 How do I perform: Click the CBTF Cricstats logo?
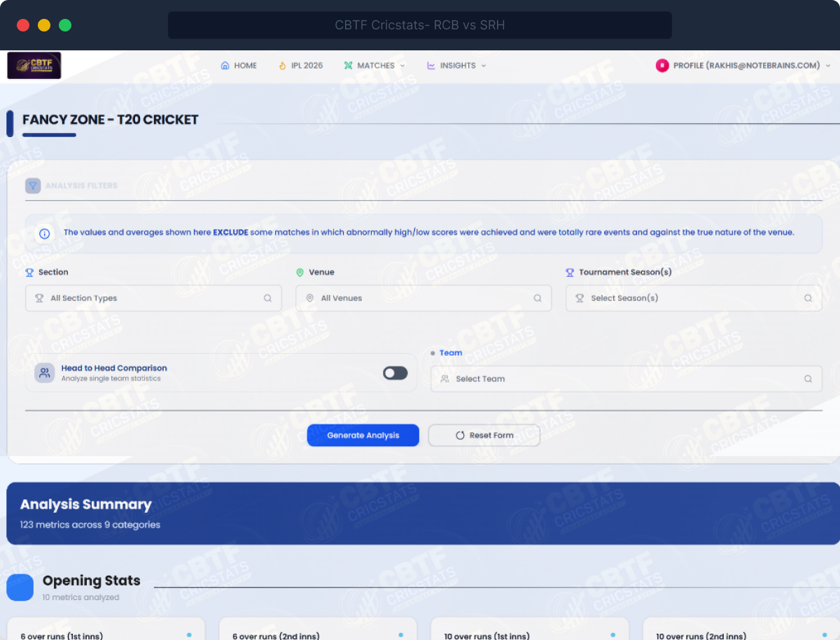34,66
